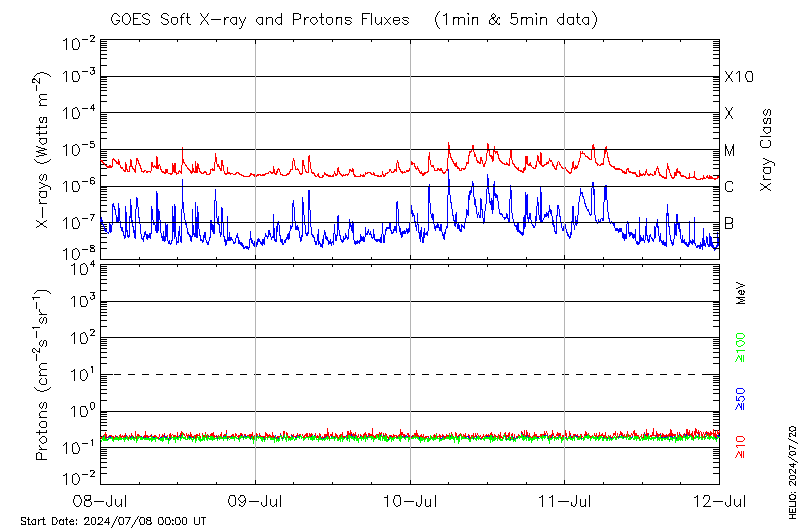
Task: Select the 12-Jul date tick label
Action: click(718, 501)
